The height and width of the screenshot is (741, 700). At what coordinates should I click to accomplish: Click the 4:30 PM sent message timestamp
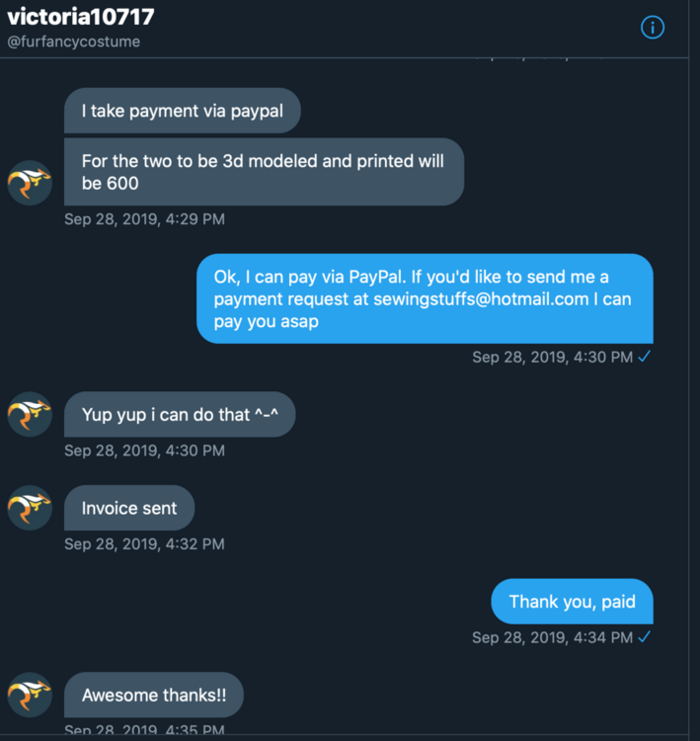coord(552,357)
